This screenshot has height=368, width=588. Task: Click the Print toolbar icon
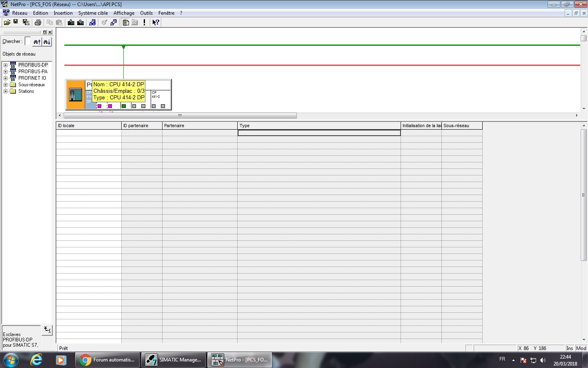tap(38, 22)
